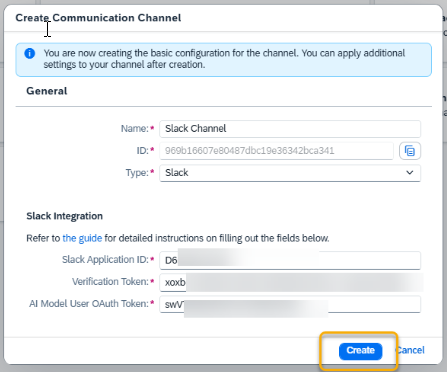Focus the AI Model User OAuth Token field
The height and width of the screenshot is (372, 447).
click(x=290, y=304)
